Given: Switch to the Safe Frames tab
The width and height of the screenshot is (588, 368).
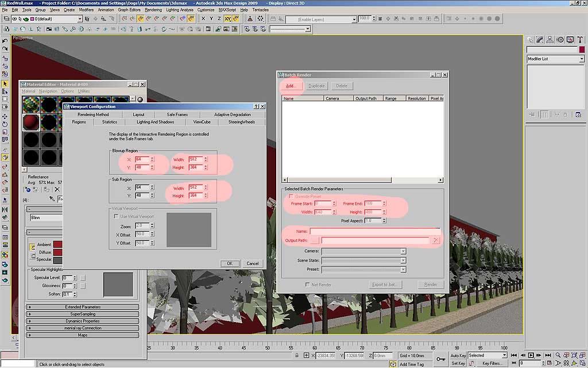Looking at the screenshot, I should (177, 114).
